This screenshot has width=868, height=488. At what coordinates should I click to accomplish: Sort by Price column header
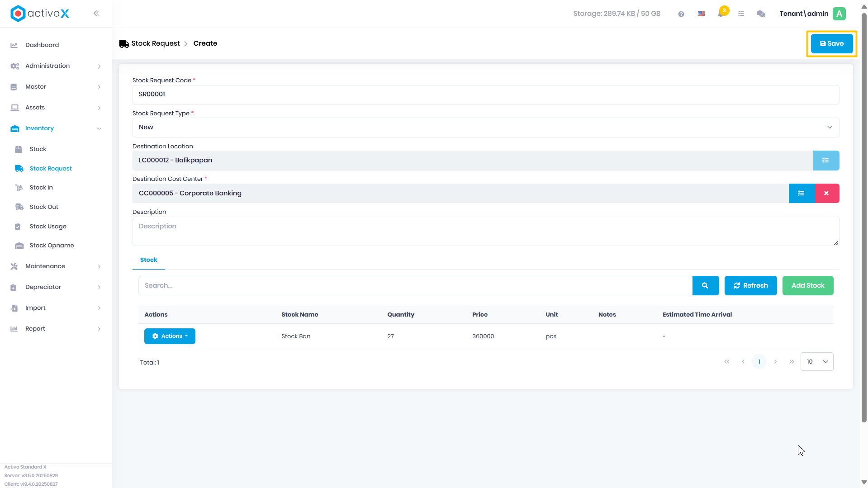(x=479, y=315)
